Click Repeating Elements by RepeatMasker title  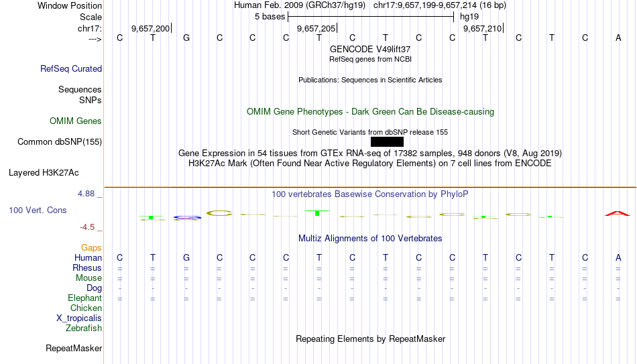[x=370, y=339]
